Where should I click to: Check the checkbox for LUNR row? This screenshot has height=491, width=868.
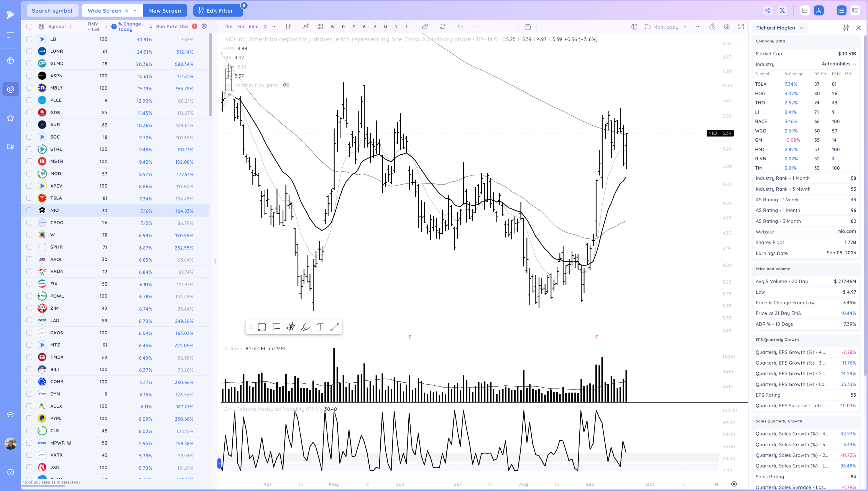(x=29, y=51)
